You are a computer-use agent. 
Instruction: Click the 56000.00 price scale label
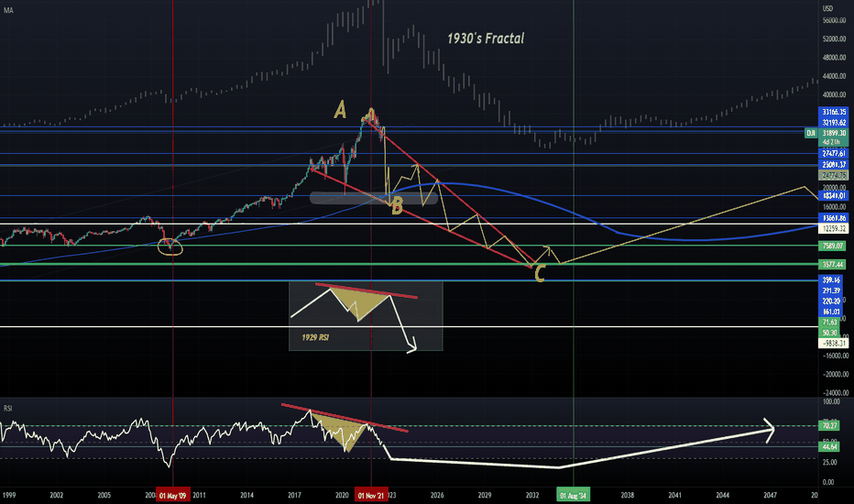(835, 21)
